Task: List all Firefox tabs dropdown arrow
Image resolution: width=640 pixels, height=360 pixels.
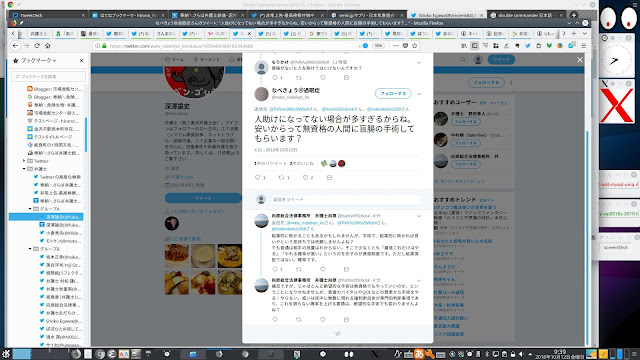Action: coord(584,33)
